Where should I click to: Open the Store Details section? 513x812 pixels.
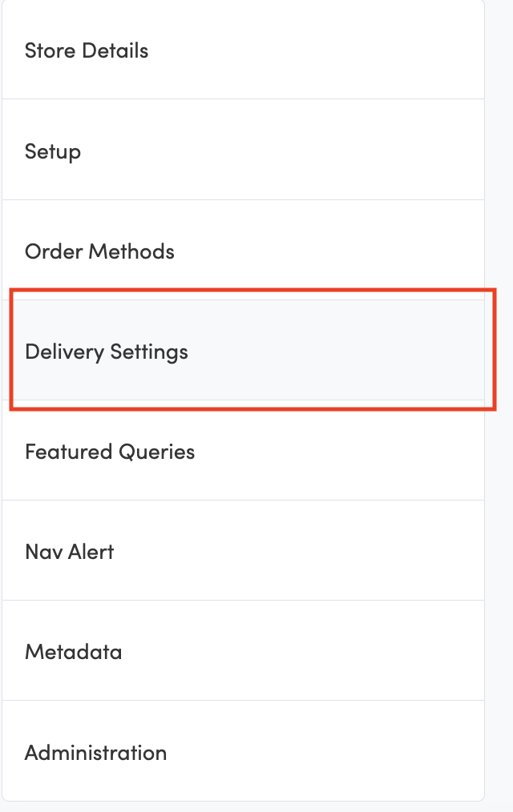pos(87,50)
